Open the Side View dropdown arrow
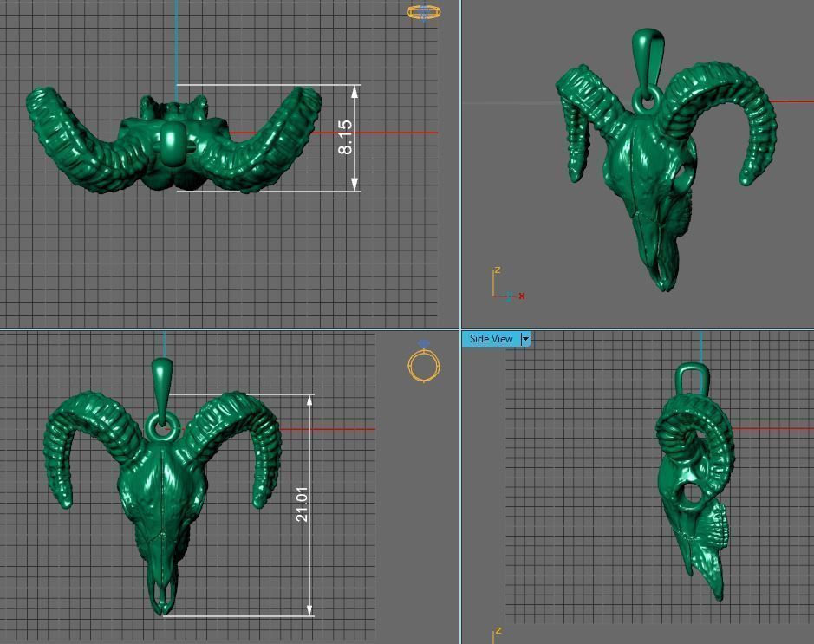The image size is (814, 644). click(525, 340)
